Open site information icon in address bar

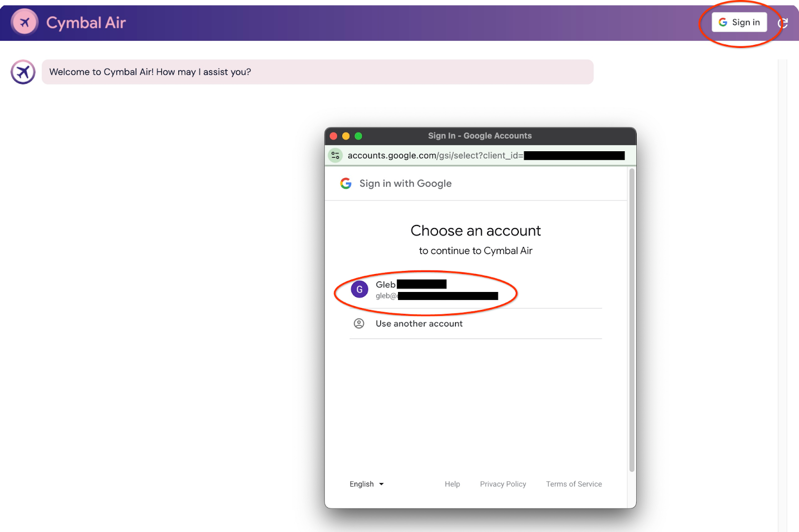tap(336, 156)
